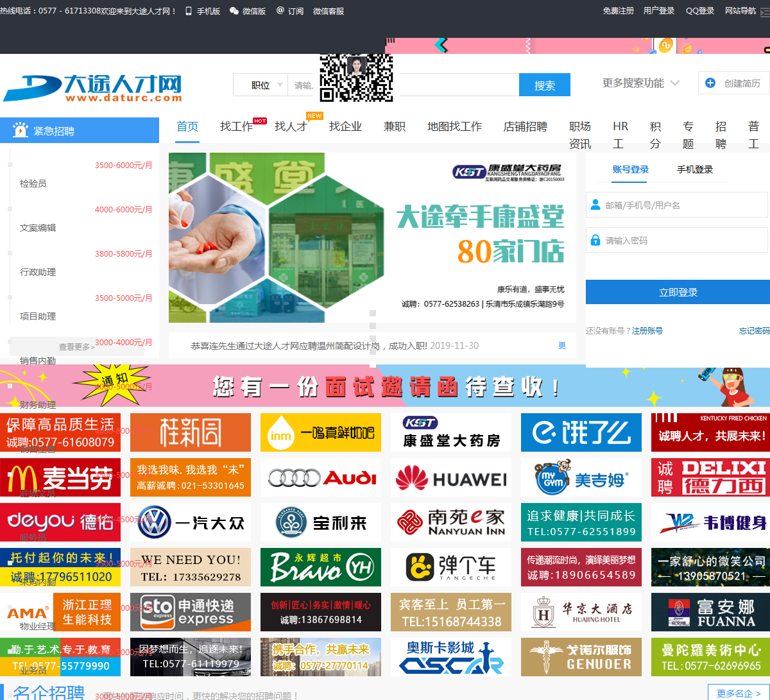Open the 美吉姆 My Gym logo

pos(581,477)
